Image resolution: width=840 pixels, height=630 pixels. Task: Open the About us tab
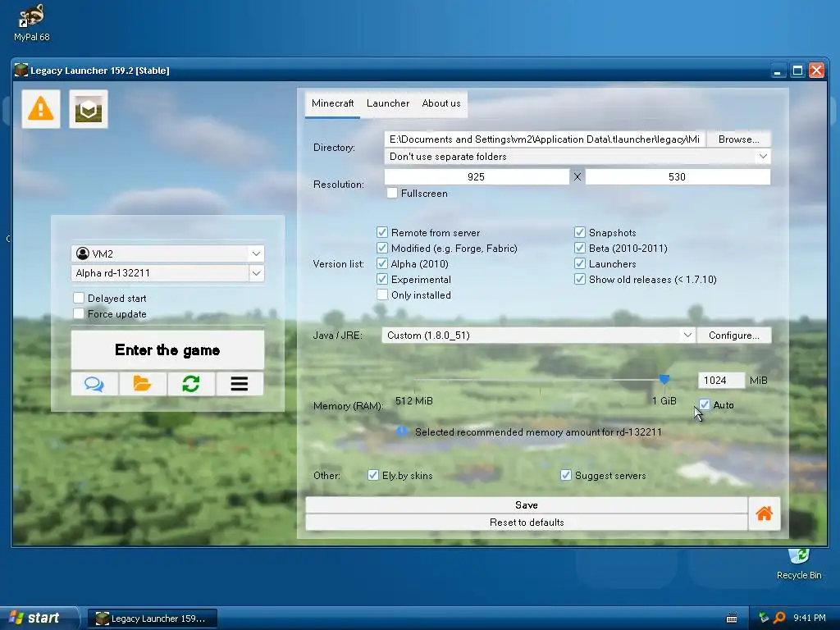pos(441,103)
